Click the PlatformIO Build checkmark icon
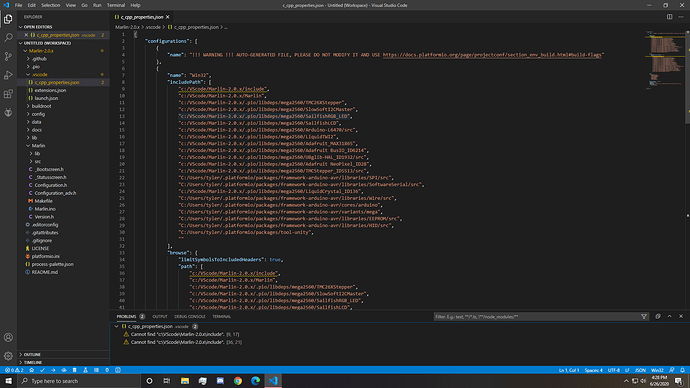The height and width of the screenshot is (388, 690). click(x=42, y=370)
